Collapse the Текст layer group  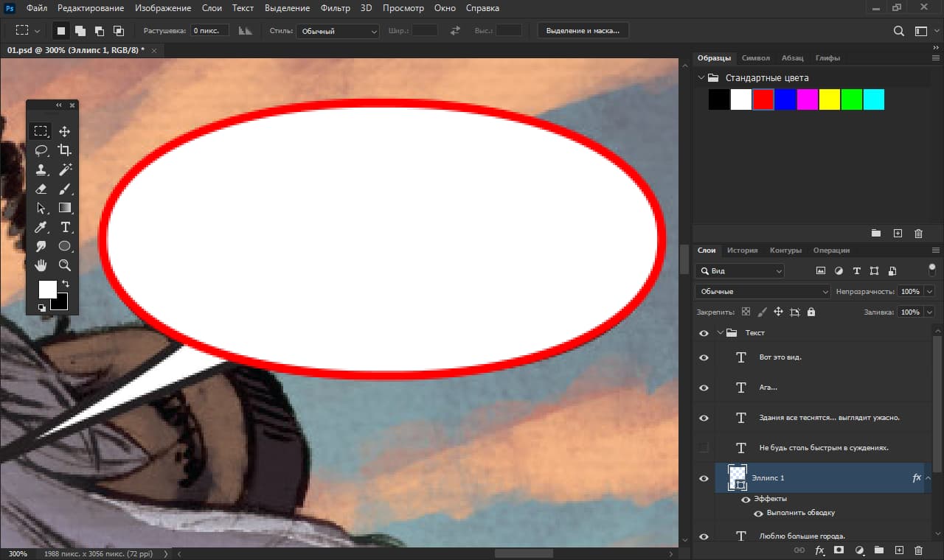(x=720, y=333)
